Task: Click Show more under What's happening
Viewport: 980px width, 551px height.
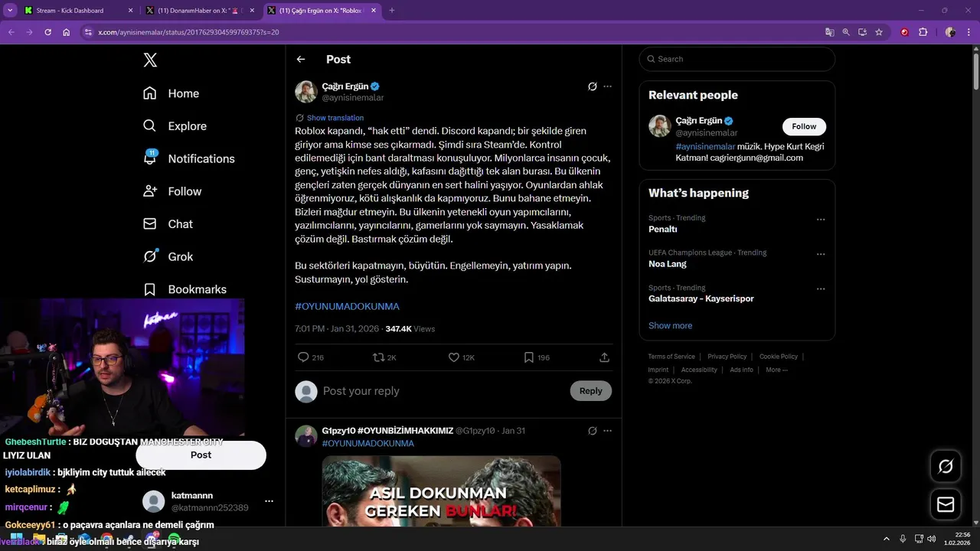Action: (x=670, y=325)
